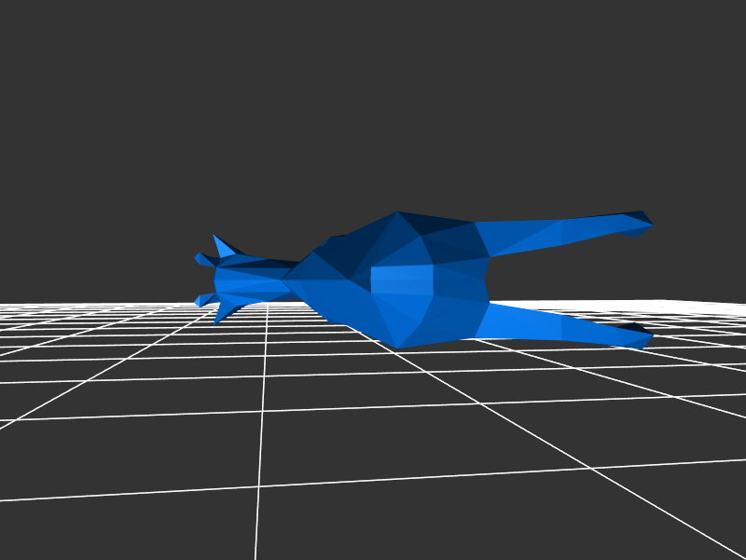
Task: Click the bright pointed spike at model's left
Action: 222,246
